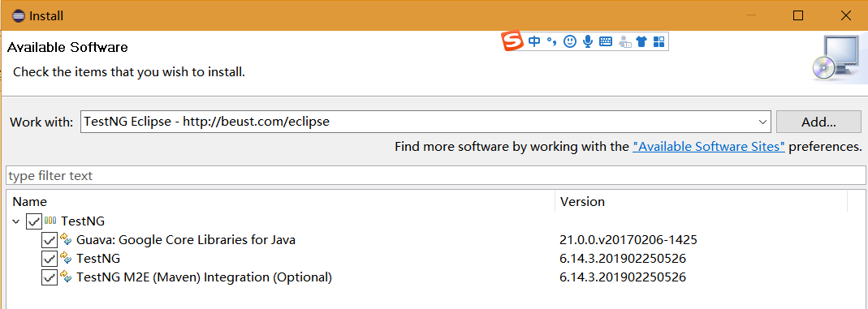Sort by the Name column header
868x309 pixels.
[281, 201]
